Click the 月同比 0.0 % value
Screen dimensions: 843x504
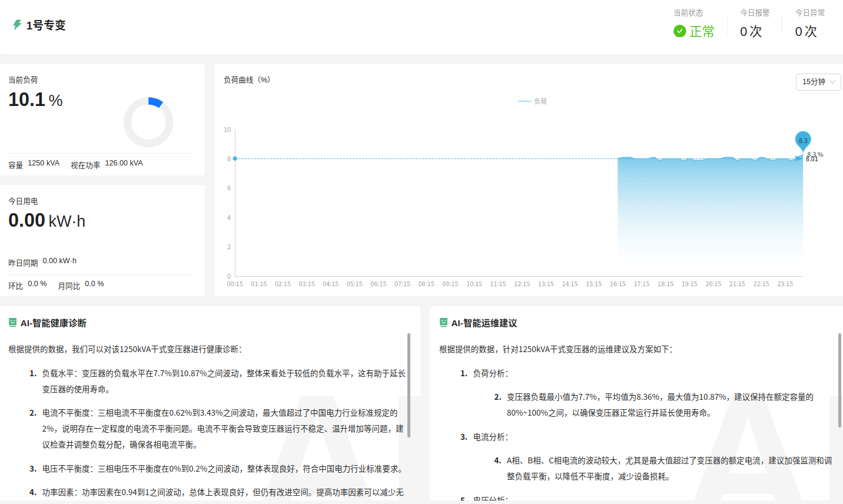tap(94, 284)
